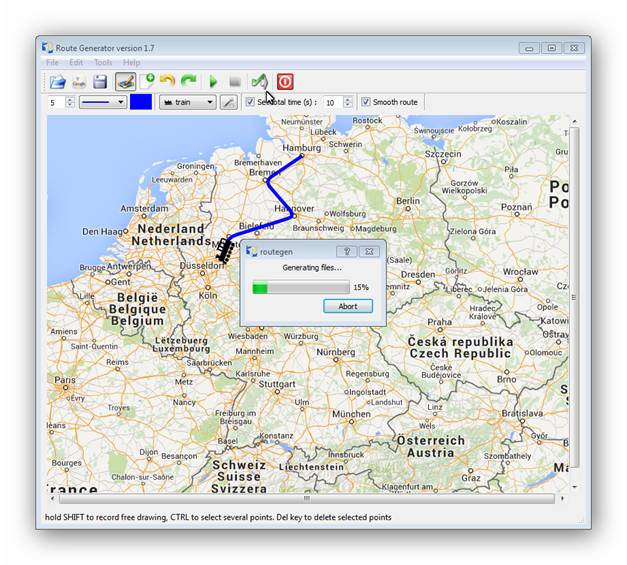
Task: Open the Tools menu
Action: pyautogui.click(x=103, y=62)
